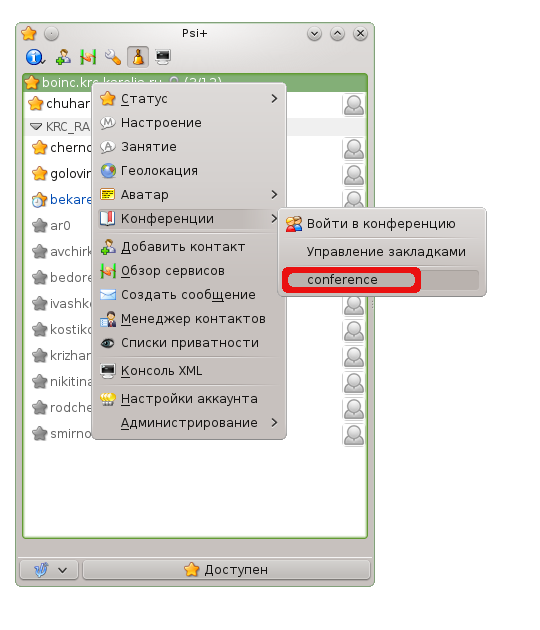The width and height of the screenshot is (540, 630).
Task: Expand the Аватар submenu arrow
Action: pyautogui.click(x=274, y=194)
